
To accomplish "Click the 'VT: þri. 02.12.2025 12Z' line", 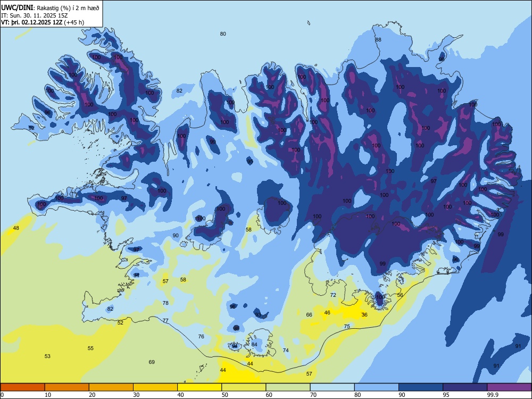I will [x=31, y=22].
